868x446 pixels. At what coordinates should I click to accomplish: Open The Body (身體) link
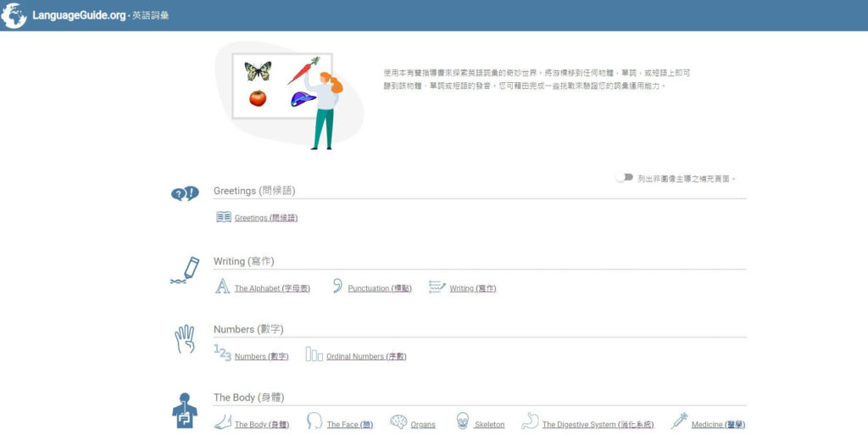click(x=262, y=425)
